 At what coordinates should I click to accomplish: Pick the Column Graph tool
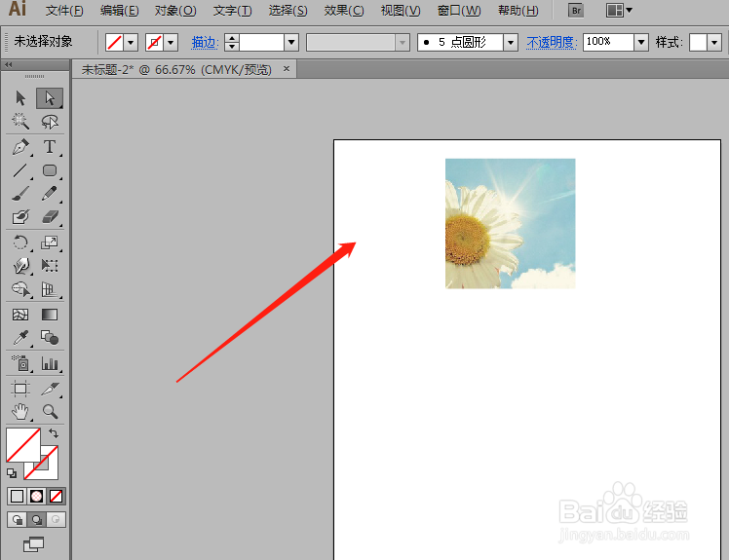coord(50,363)
